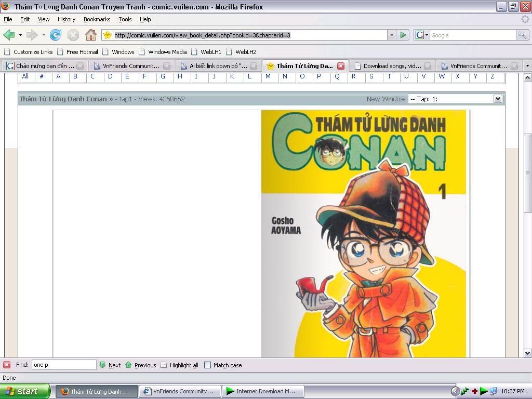Image resolution: width=532 pixels, height=399 pixels.
Task: Open the View menu
Action: (x=44, y=19)
